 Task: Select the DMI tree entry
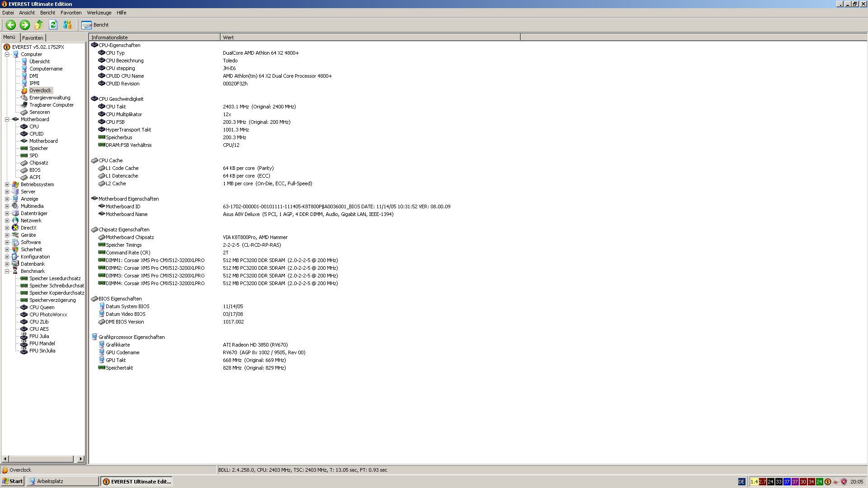coord(34,76)
